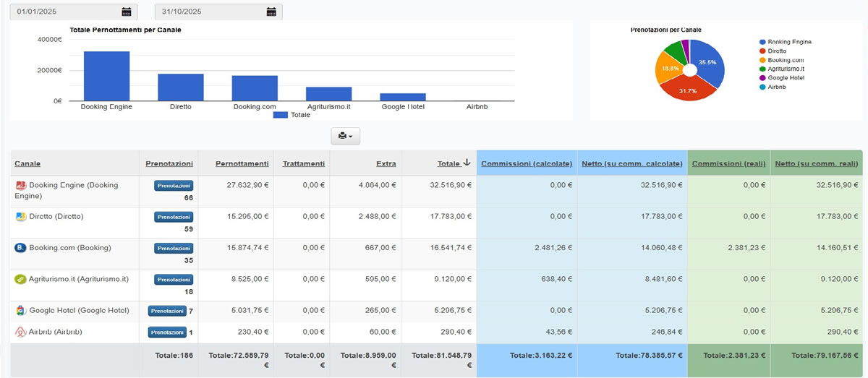Sort by Extra column header

coord(386,164)
